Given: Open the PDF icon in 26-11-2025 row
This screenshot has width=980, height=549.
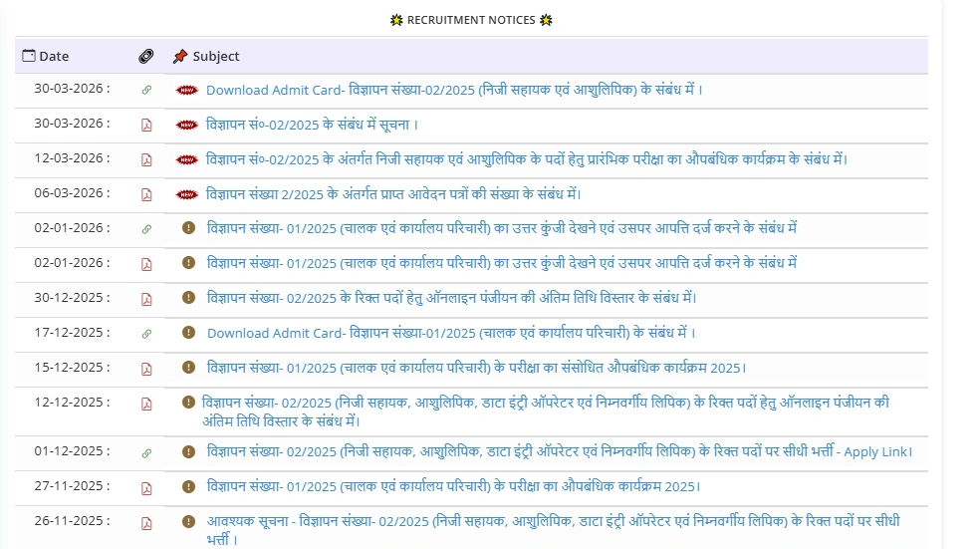Looking at the screenshot, I should pyautogui.click(x=146, y=523).
